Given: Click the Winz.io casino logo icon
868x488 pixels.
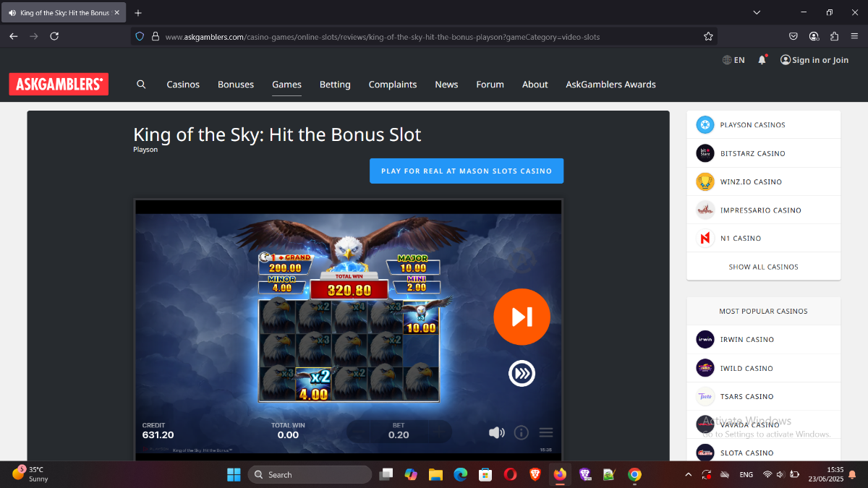Looking at the screenshot, I should [705, 181].
